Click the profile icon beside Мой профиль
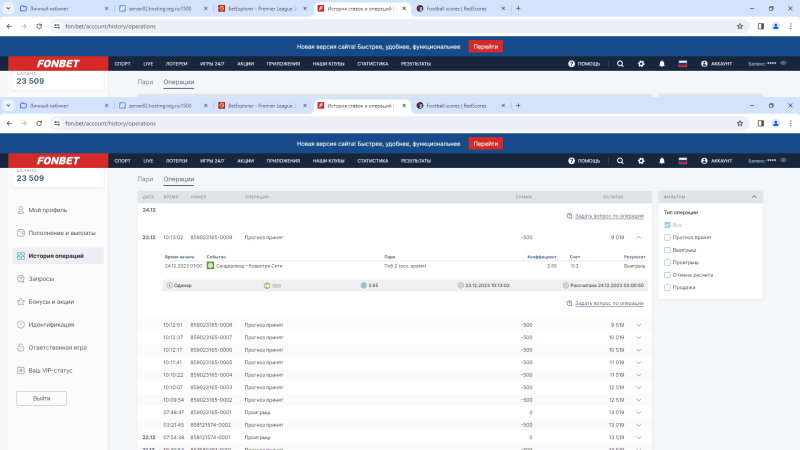800x450 pixels. 21,210
